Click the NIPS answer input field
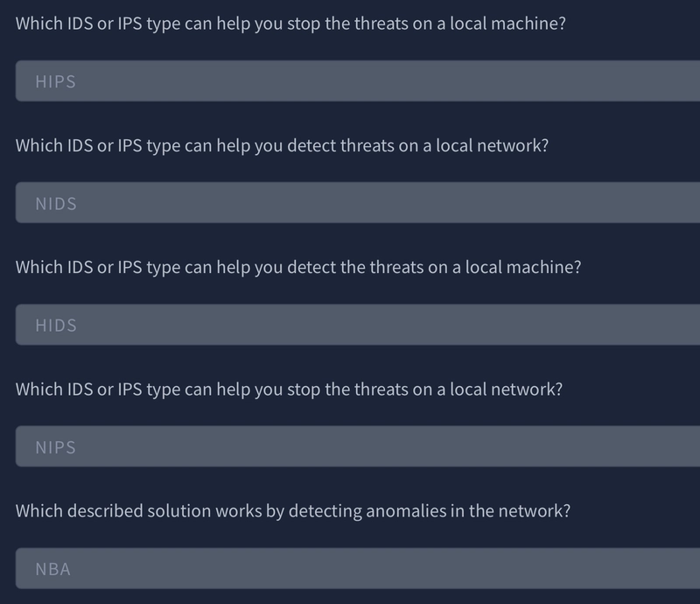 358,446
